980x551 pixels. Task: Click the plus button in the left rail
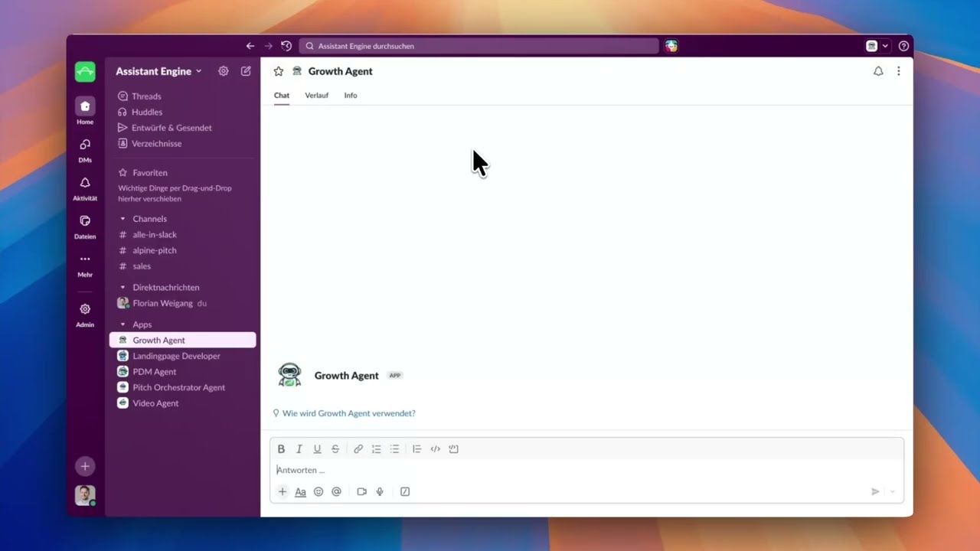pyautogui.click(x=85, y=466)
